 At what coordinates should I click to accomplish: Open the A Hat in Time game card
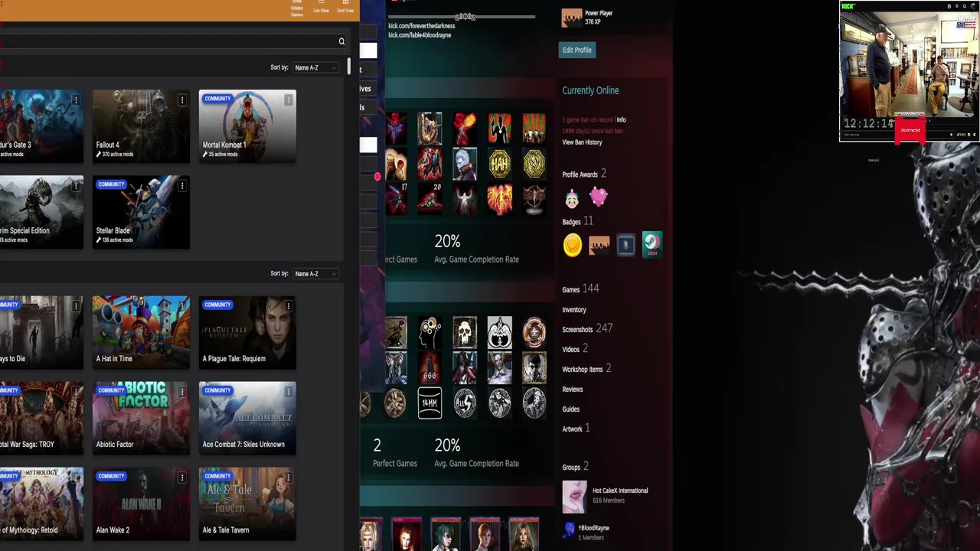tap(141, 332)
